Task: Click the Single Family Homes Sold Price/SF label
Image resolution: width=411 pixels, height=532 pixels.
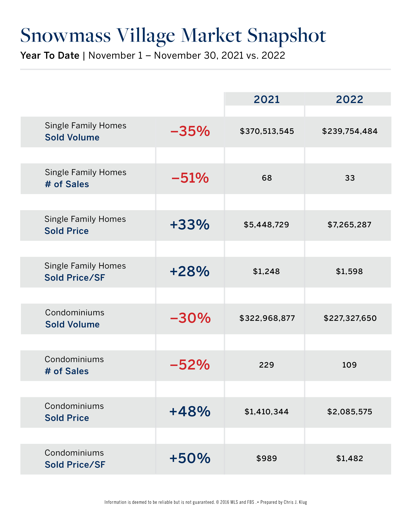Action: pyautogui.click(x=85, y=272)
